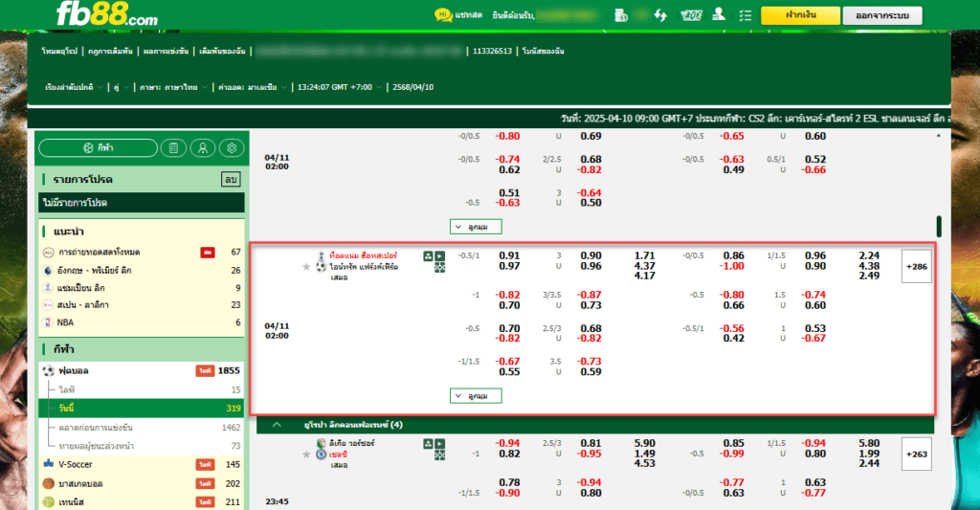This screenshot has height=510, width=980.
Task: Click the coin-stack balance icon in header
Action: tap(620, 15)
